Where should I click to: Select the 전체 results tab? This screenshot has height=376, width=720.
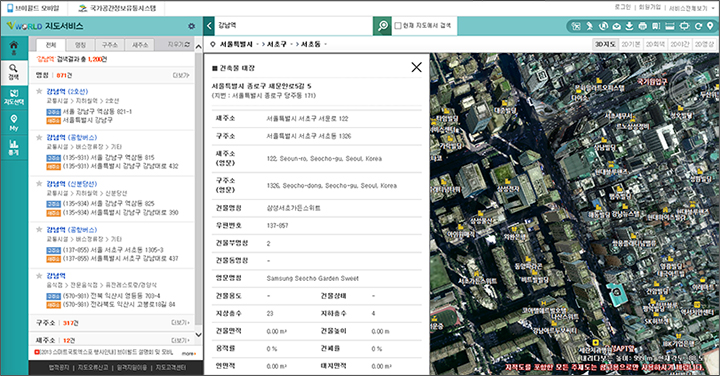pyautogui.click(x=51, y=45)
